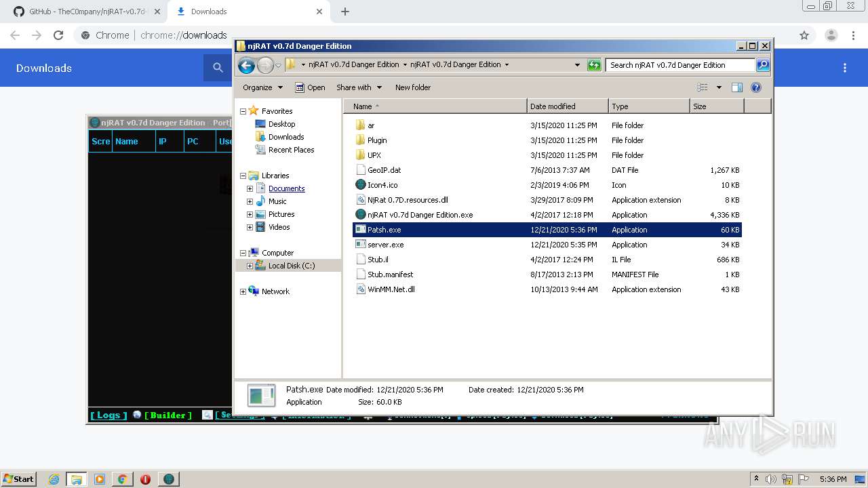Open Builder in njRAT window
Image resolution: width=868 pixels, height=488 pixels.
coord(169,415)
